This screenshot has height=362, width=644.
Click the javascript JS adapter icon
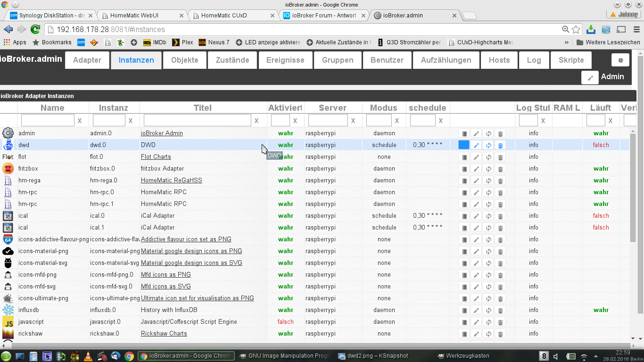(x=8, y=322)
